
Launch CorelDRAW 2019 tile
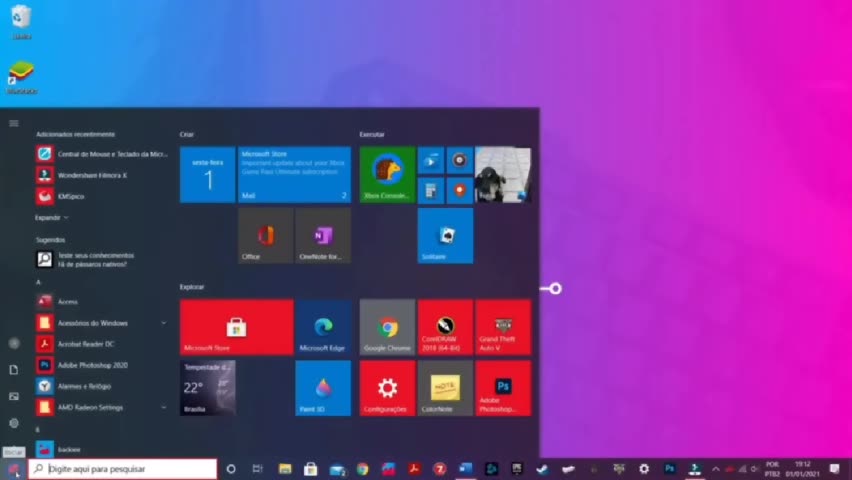(x=445, y=327)
